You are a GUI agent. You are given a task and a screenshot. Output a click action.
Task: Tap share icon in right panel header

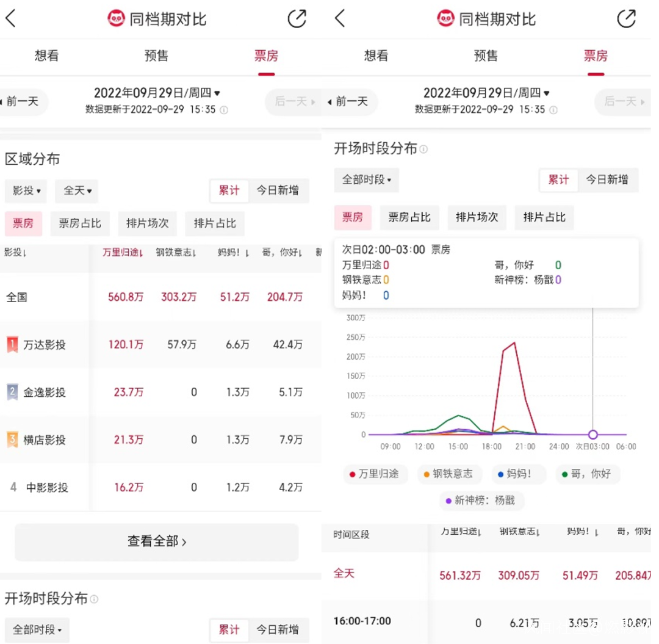626,18
